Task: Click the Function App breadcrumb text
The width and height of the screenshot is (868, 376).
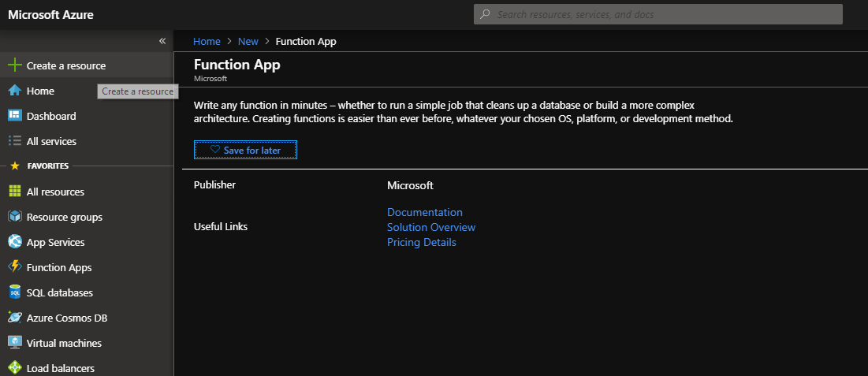Action: 306,41
